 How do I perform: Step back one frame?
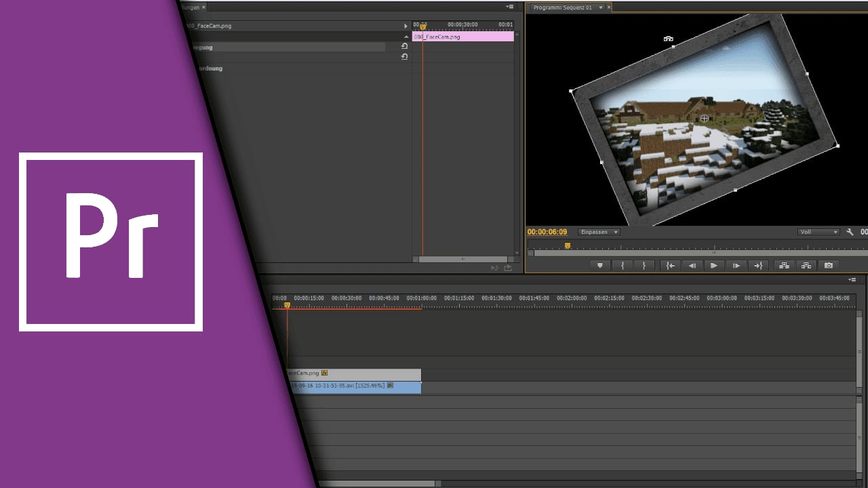pyautogui.click(x=692, y=266)
